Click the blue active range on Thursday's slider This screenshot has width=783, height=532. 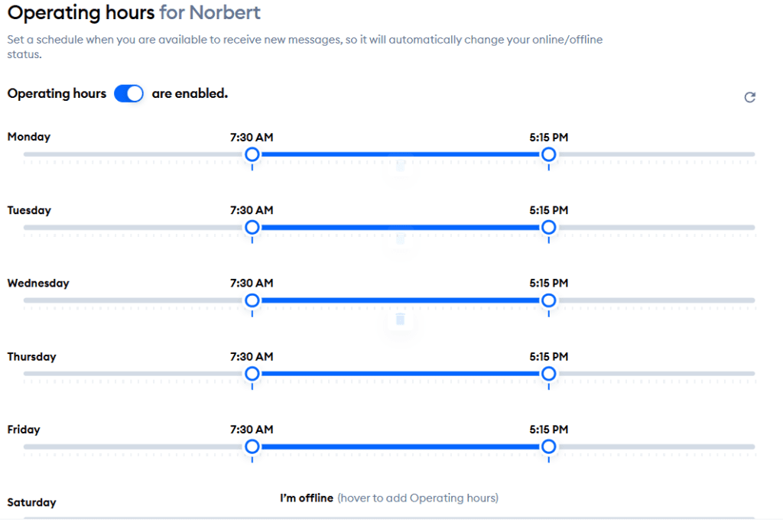click(x=400, y=374)
